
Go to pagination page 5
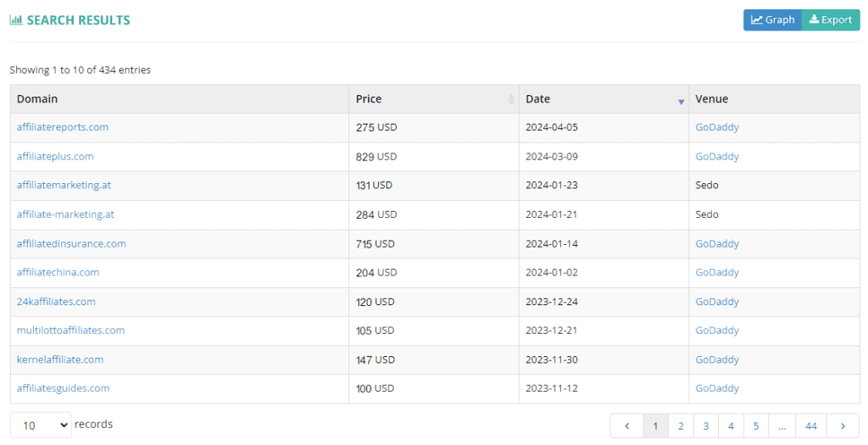(x=756, y=426)
